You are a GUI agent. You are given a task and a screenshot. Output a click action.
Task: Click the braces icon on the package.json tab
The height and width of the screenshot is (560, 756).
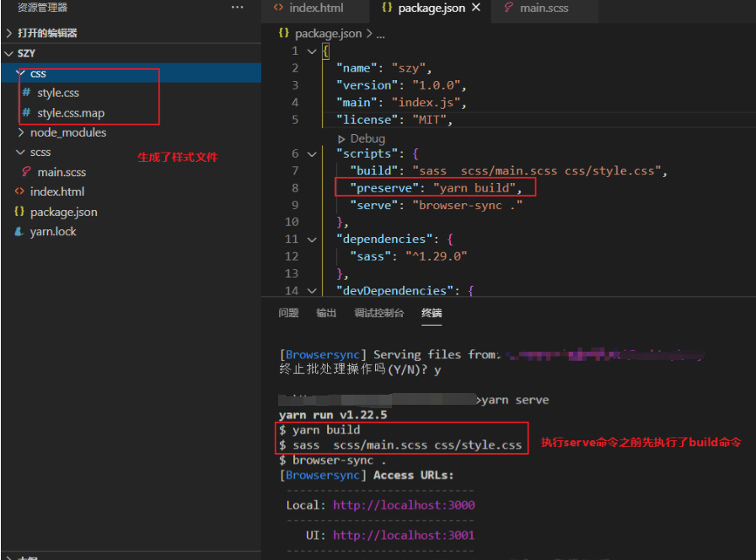(x=387, y=8)
